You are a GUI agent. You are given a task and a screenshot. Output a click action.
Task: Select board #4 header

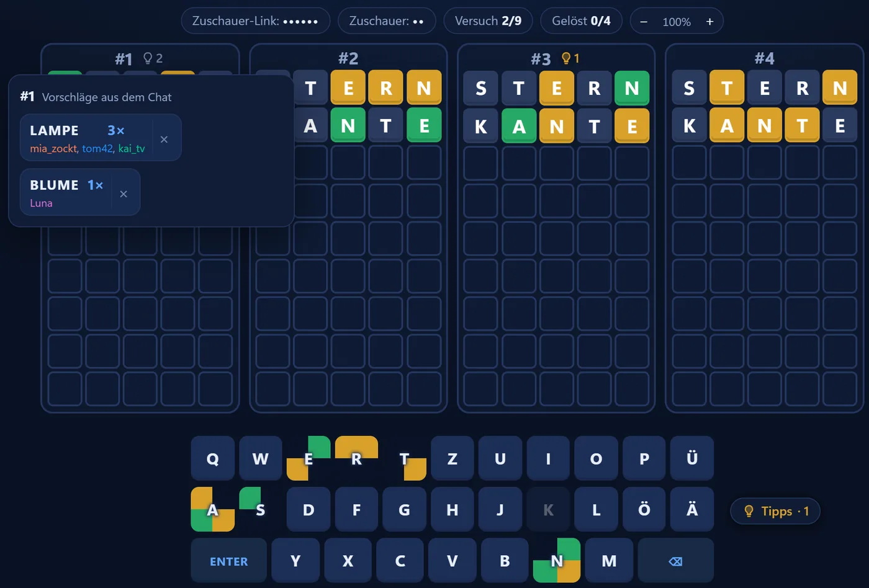pyautogui.click(x=764, y=58)
